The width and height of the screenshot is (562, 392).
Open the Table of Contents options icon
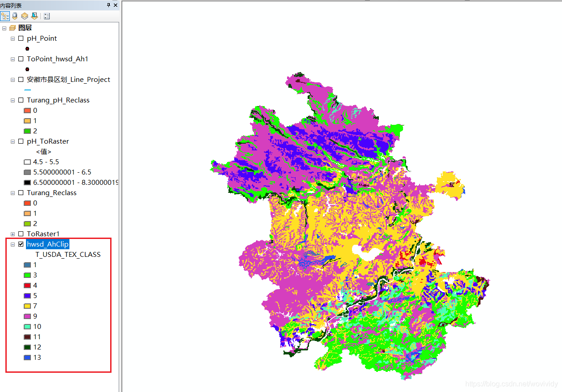47,16
